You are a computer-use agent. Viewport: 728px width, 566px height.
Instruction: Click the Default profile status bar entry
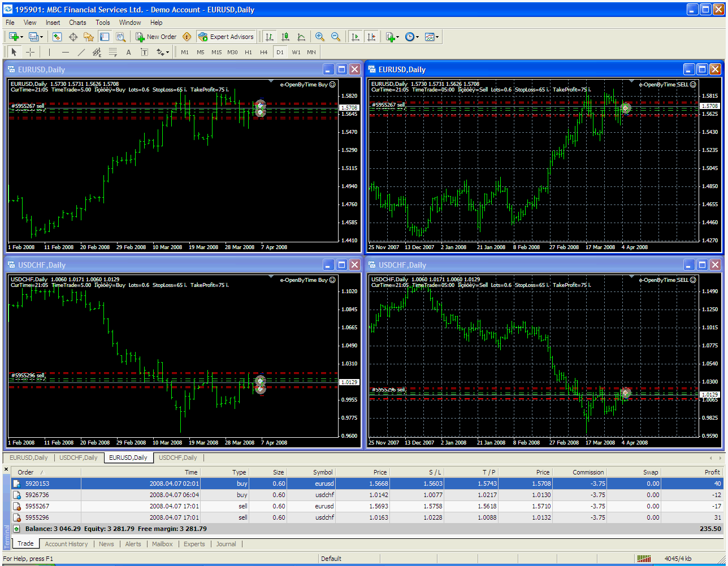(x=331, y=559)
